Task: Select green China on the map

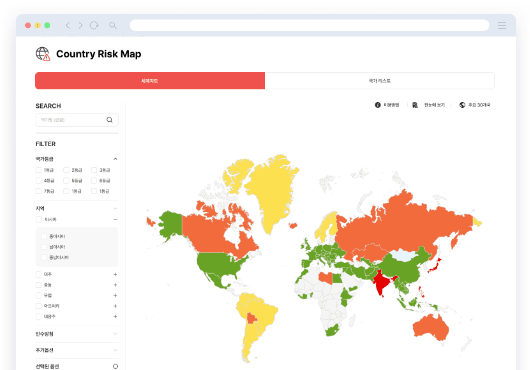Action: pos(404,270)
